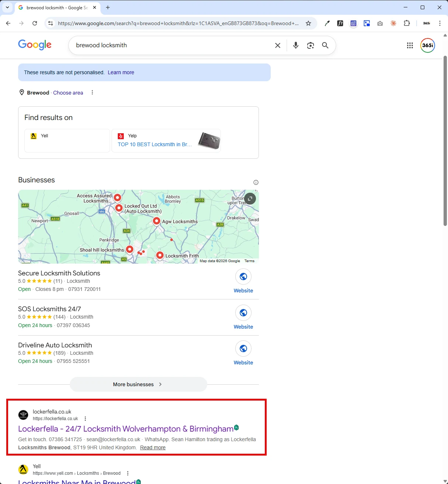
Task: Open the Google apps grid
Action: (410, 45)
